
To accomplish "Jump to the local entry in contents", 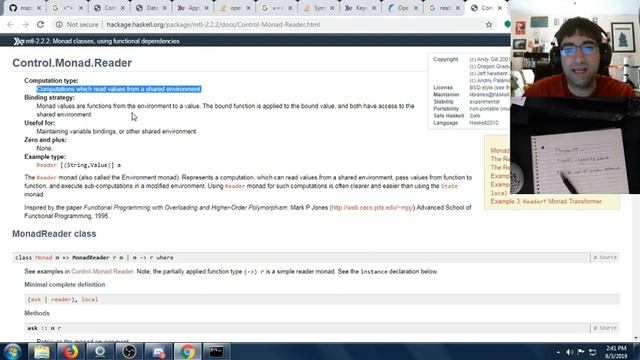I will click(499, 193).
